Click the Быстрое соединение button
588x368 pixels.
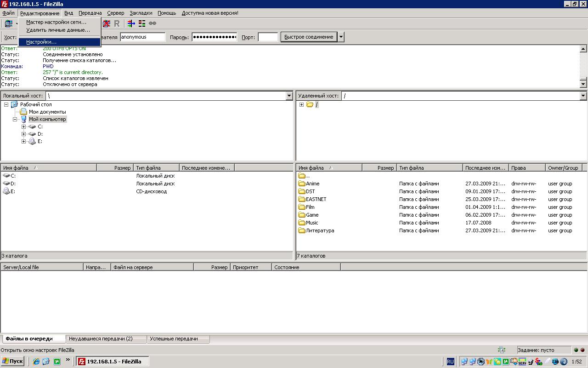pyautogui.click(x=309, y=37)
